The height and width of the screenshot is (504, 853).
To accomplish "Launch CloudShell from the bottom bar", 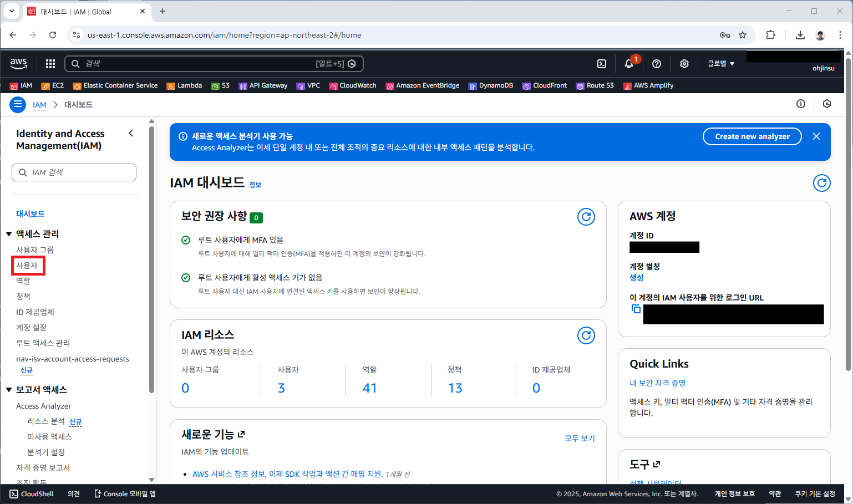I will tap(31, 493).
